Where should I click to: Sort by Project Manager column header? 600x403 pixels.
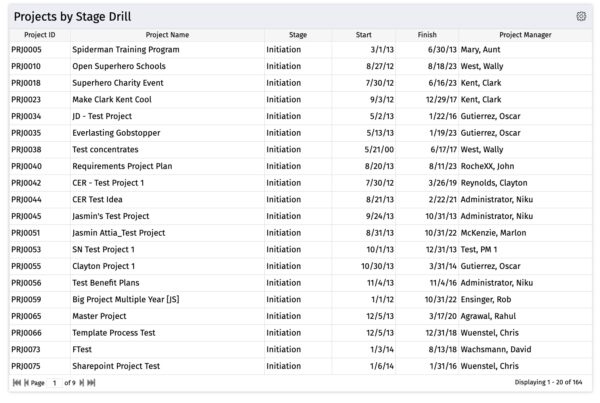tap(525, 35)
